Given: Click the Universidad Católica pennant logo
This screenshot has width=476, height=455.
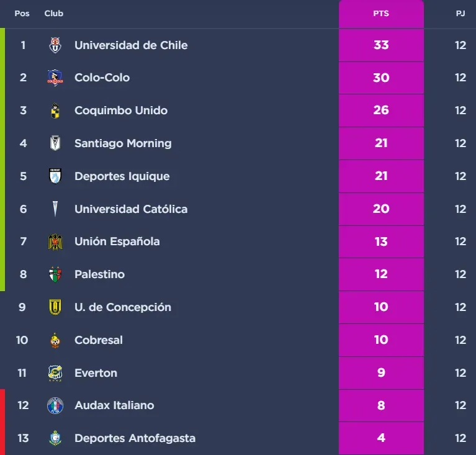Looking at the screenshot, I should 55,209.
